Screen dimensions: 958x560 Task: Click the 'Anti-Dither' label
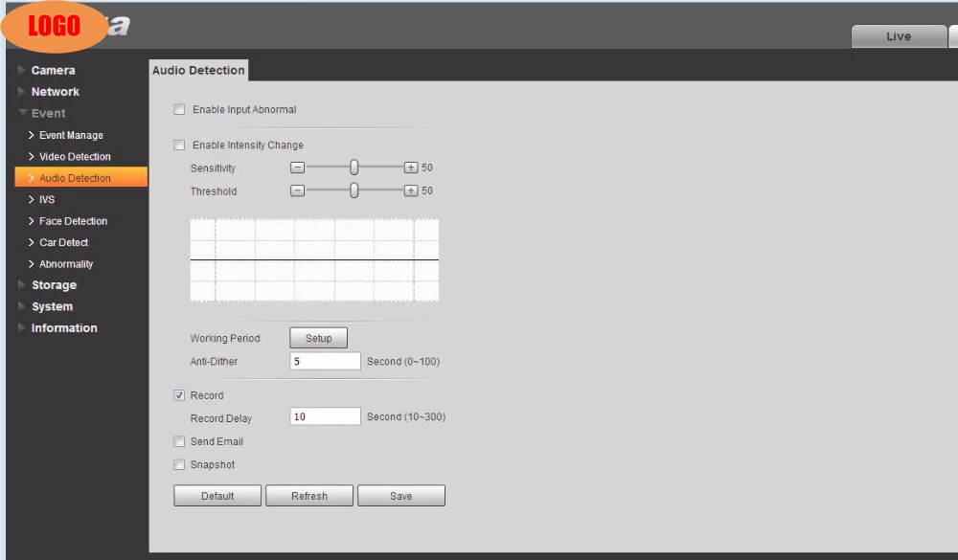[214, 362]
